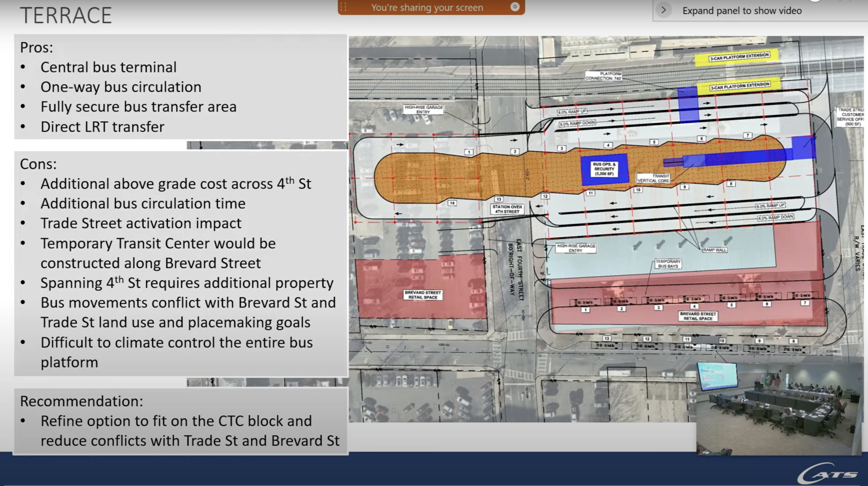Click the You're sharing your screen banner

[427, 7]
